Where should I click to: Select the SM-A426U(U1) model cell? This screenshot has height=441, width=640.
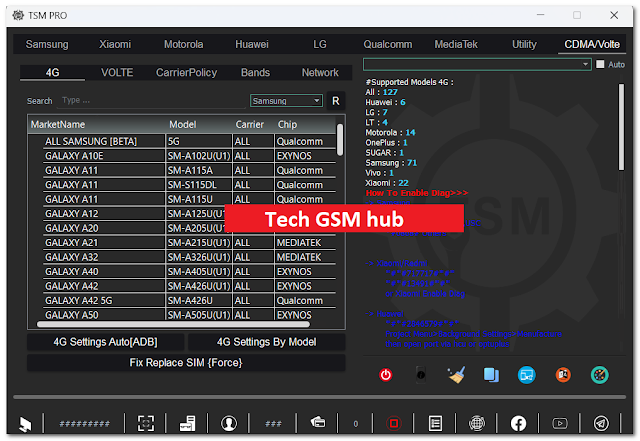click(x=199, y=286)
